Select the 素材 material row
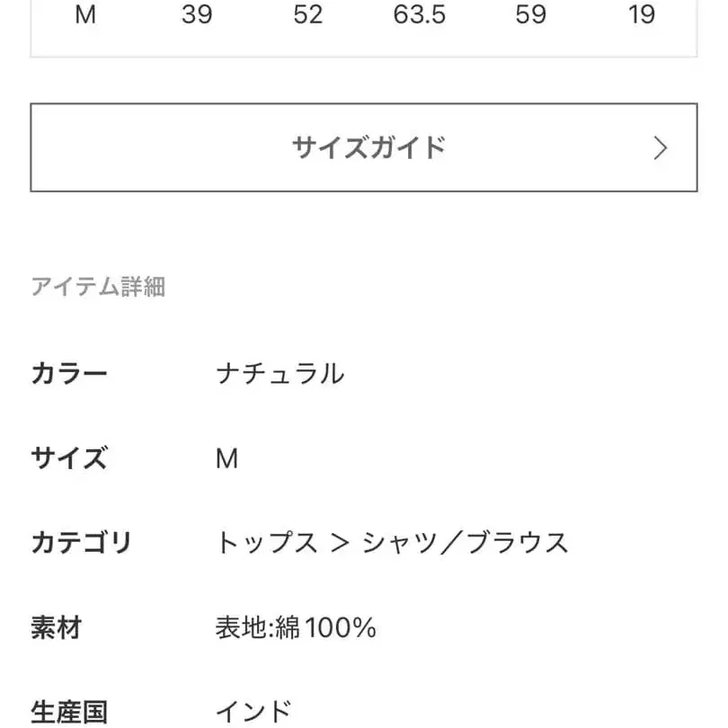 [58, 627]
